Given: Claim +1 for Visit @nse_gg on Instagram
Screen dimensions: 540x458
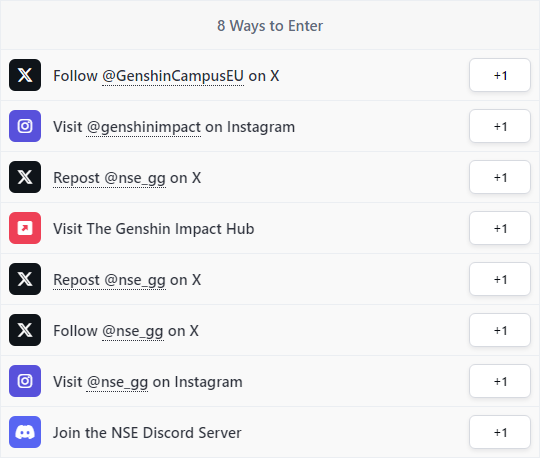Looking at the screenshot, I should 500,381.
